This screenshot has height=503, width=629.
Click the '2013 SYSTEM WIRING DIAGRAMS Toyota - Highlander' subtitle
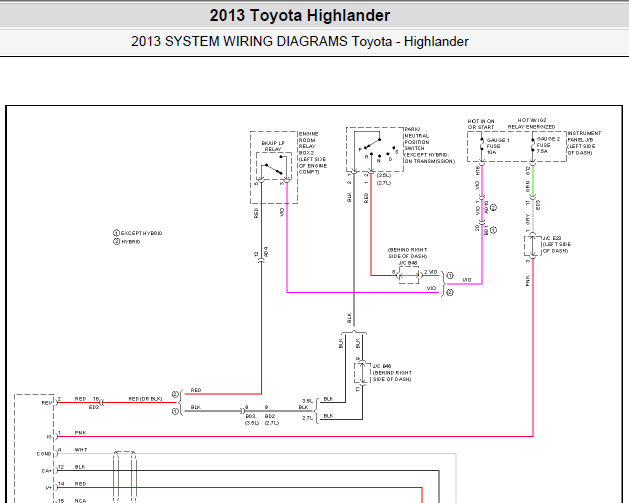coord(300,41)
